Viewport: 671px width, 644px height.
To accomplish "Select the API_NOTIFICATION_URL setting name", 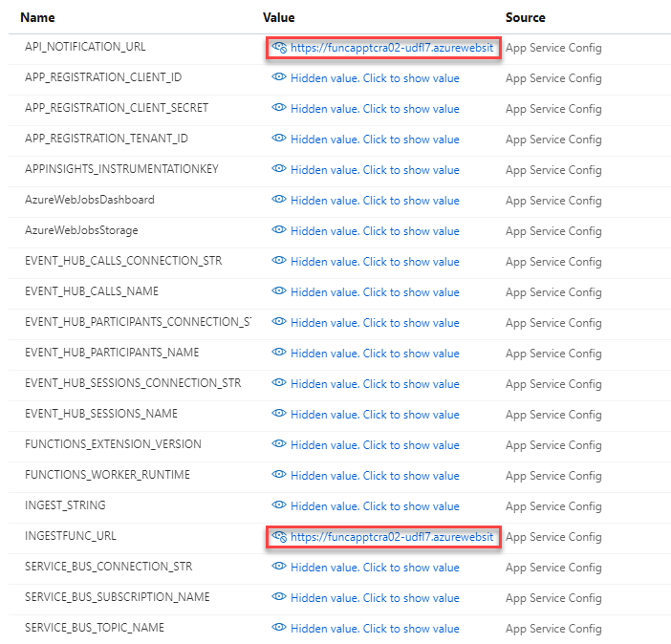I will (x=85, y=47).
